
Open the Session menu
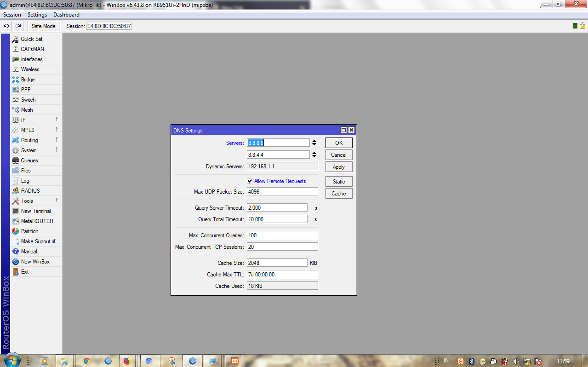[x=12, y=15]
